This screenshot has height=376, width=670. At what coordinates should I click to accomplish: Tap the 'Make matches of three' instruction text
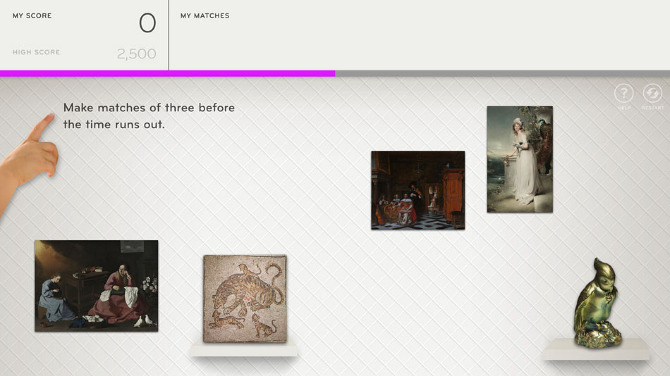click(149, 116)
